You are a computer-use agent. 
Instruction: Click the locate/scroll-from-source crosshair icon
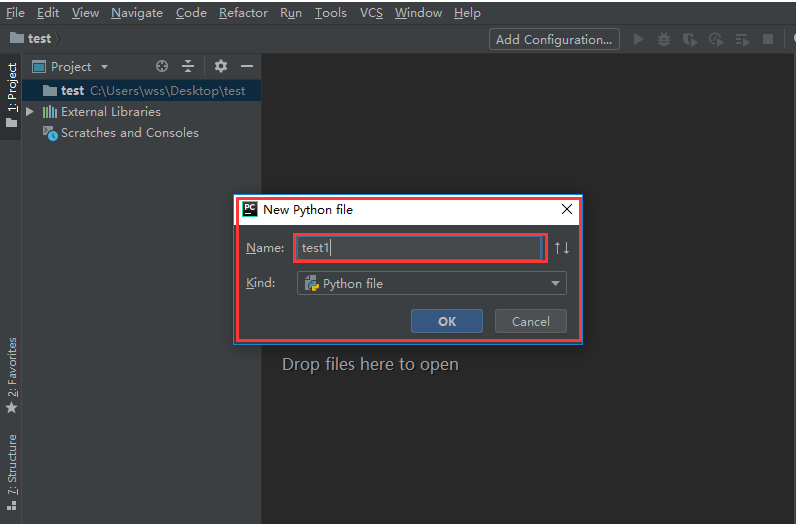pyautogui.click(x=162, y=66)
